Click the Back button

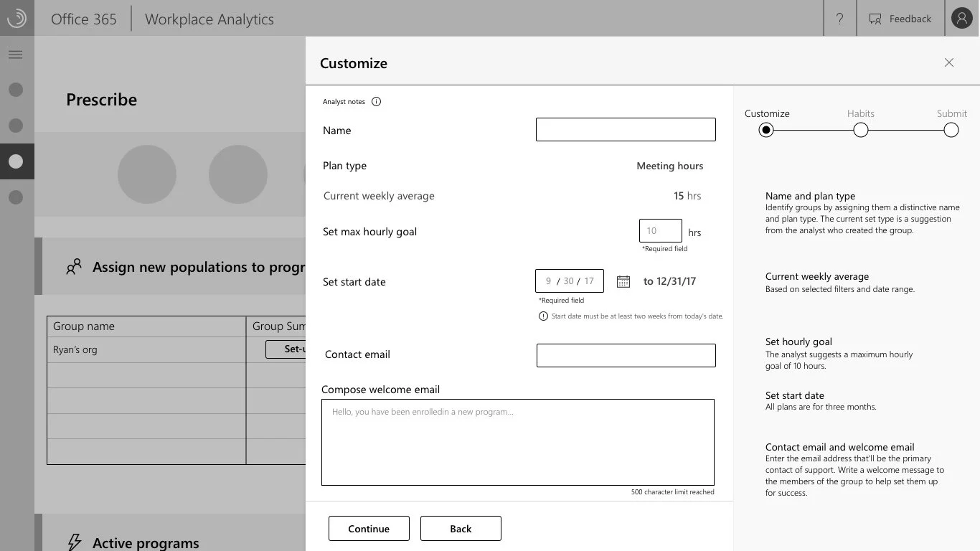tap(461, 528)
